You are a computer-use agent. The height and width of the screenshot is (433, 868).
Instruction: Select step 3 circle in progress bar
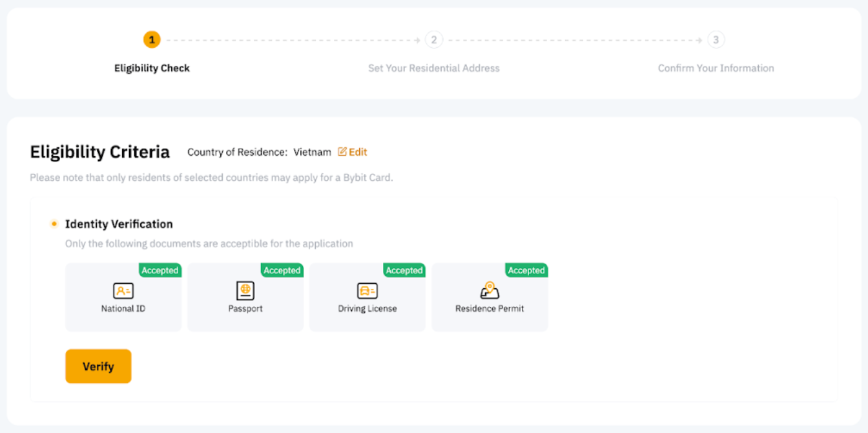point(716,40)
